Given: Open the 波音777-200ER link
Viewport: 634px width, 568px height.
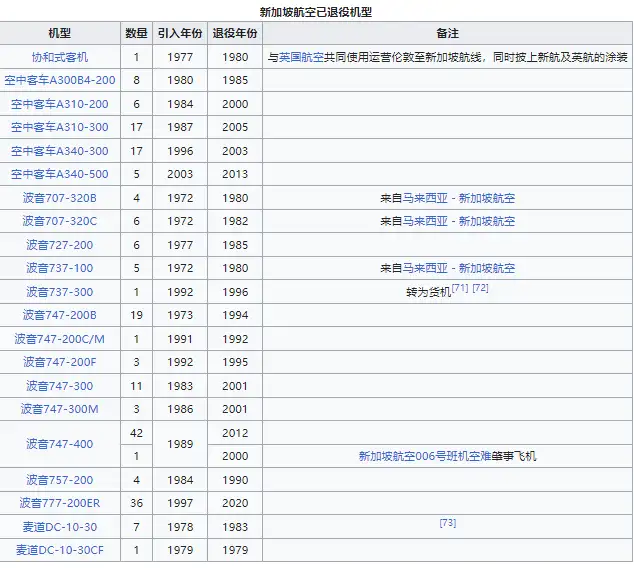Looking at the screenshot, I should (59, 503).
